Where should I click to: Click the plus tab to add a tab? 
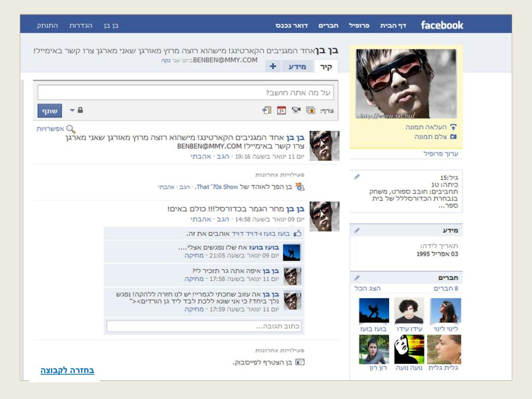[x=273, y=66]
